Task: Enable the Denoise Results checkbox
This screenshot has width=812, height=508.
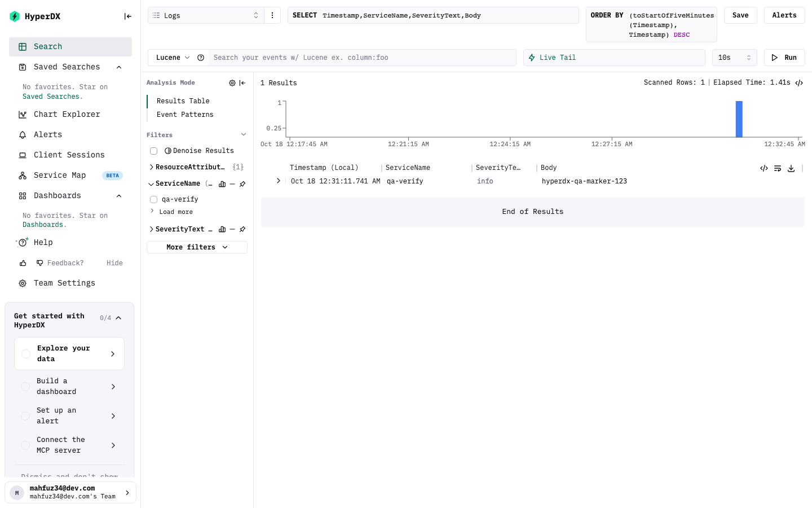Action: point(153,151)
